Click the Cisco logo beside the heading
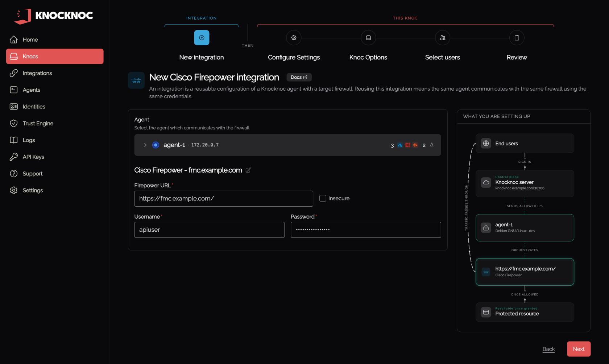609x364 pixels. click(x=136, y=80)
